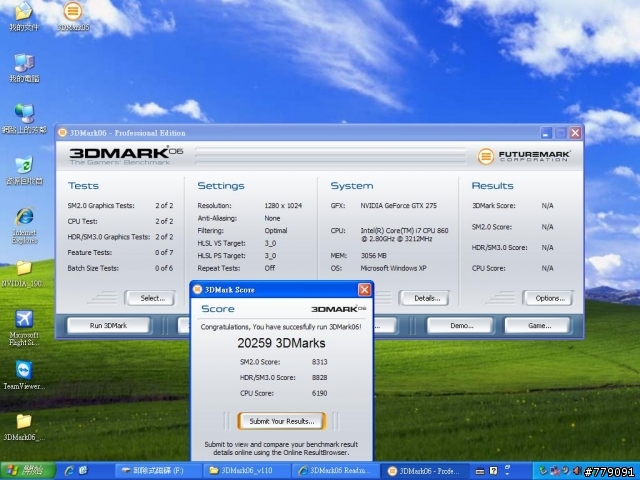This screenshot has width=640, height=480.
Task: Minimize the 3DMark06 Professional Edition window
Action: pyautogui.click(x=547, y=133)
